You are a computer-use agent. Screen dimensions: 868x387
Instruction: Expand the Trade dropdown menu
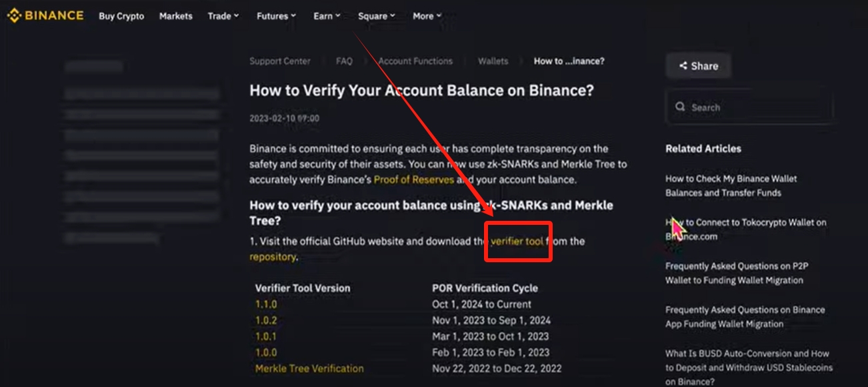223,16
